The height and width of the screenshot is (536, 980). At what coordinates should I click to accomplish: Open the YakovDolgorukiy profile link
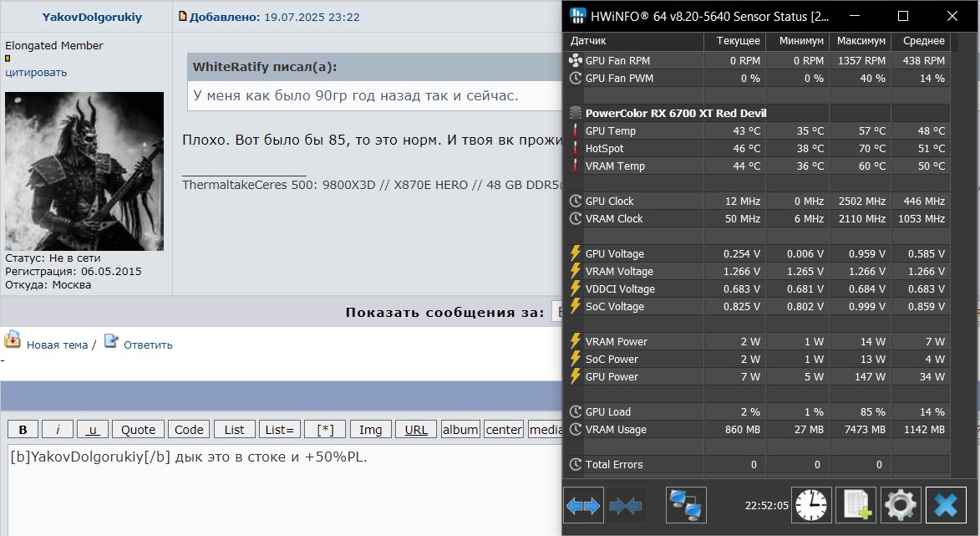92,17
